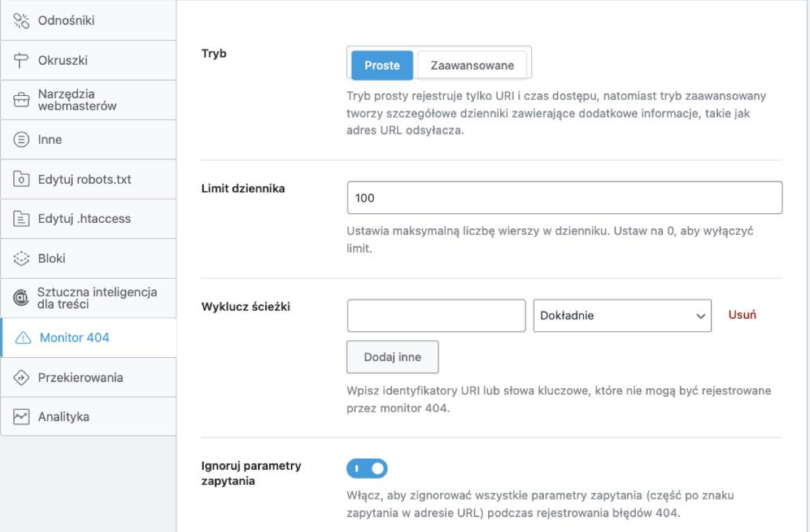This screenshot has height=532, width=810.
Task: Open the Narzędzia webmasterów tab
Action: (88, 101)
